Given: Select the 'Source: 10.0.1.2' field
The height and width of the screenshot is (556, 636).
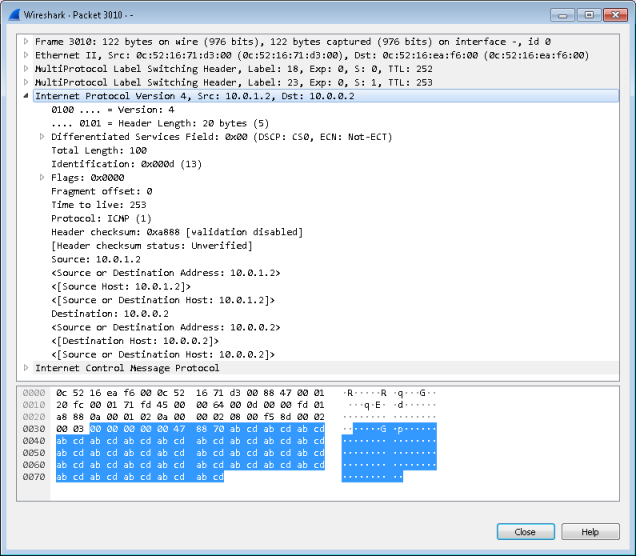Looking at the screenshot, I should point(96,259).
